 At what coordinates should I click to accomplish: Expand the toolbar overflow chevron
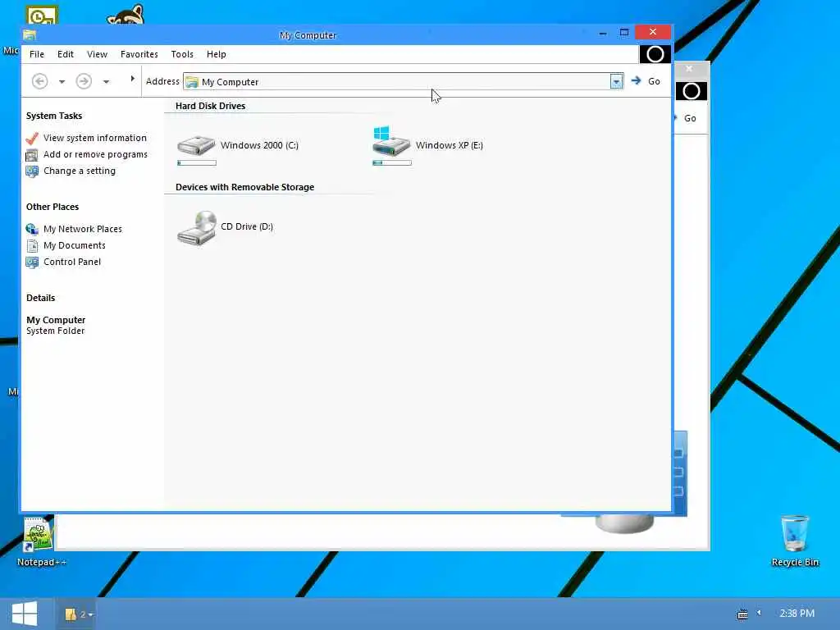132,79
